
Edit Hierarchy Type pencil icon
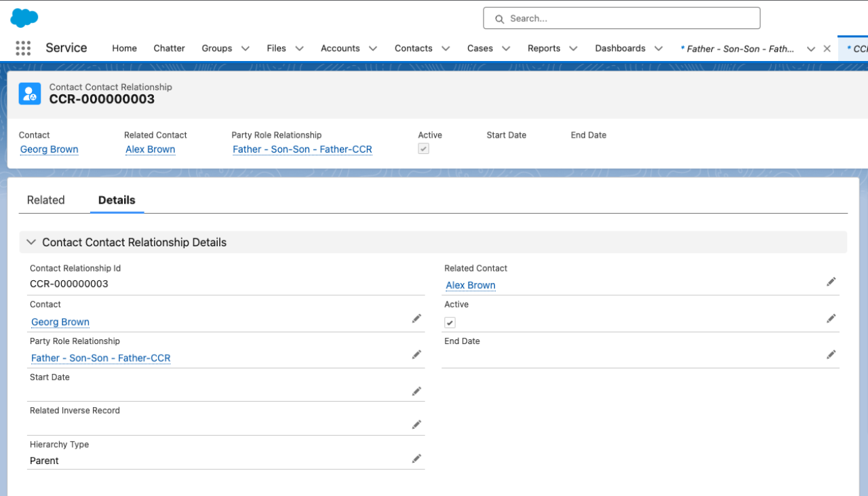click(416, 459)
